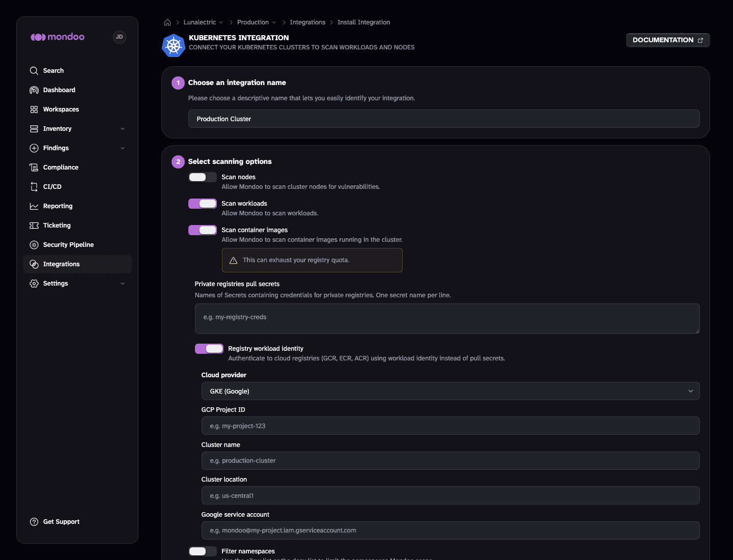Click the CI/CD loop icon

point(34,187)
